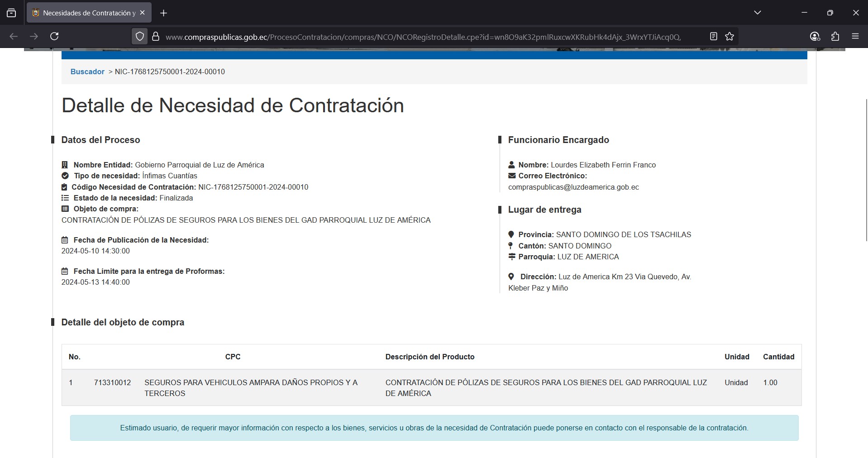
Task: Click the Unidad column header
Action: coord(737,357)
